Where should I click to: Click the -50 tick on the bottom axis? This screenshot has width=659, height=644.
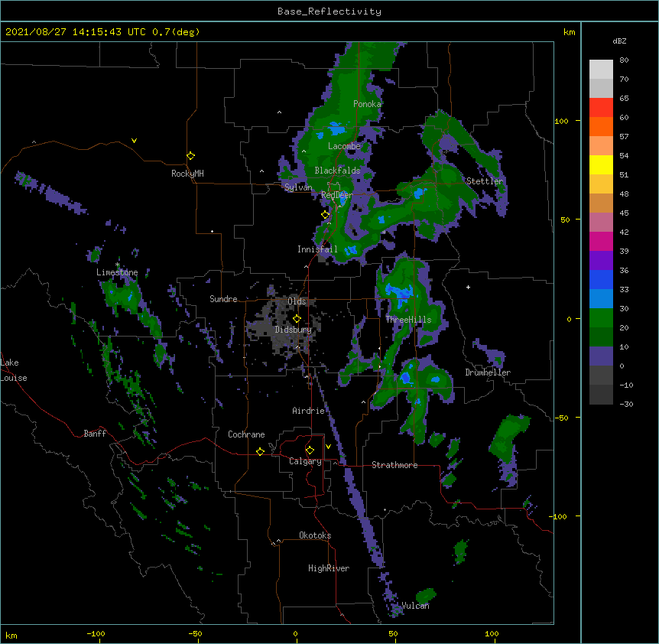click(x=195, y=633)
